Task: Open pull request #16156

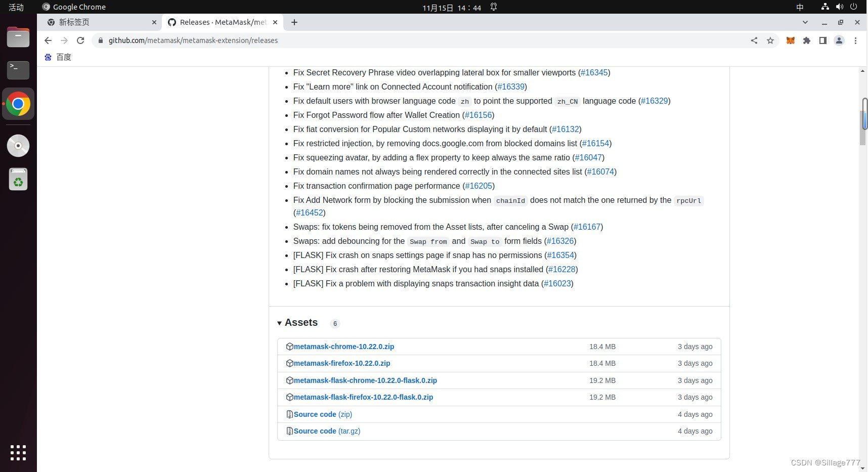Action: pyautogui.click(x=479, y=115)
